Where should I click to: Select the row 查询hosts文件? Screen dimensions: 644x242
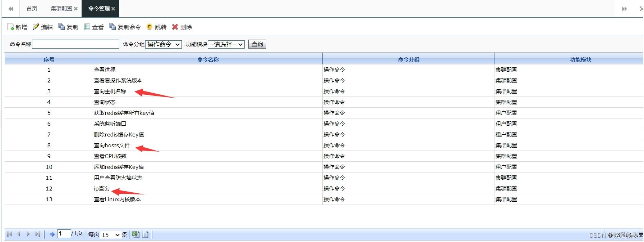(323, 145)
